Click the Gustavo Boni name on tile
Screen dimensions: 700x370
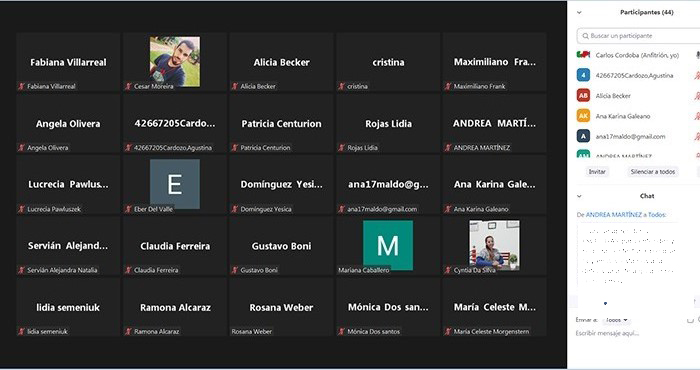pyautogui.click(x=281, y=246)
